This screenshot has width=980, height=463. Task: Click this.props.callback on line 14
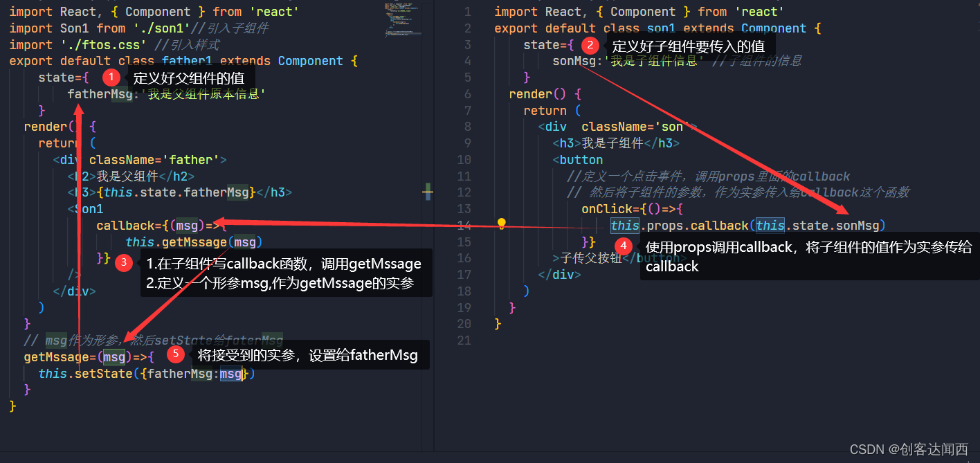679,226
